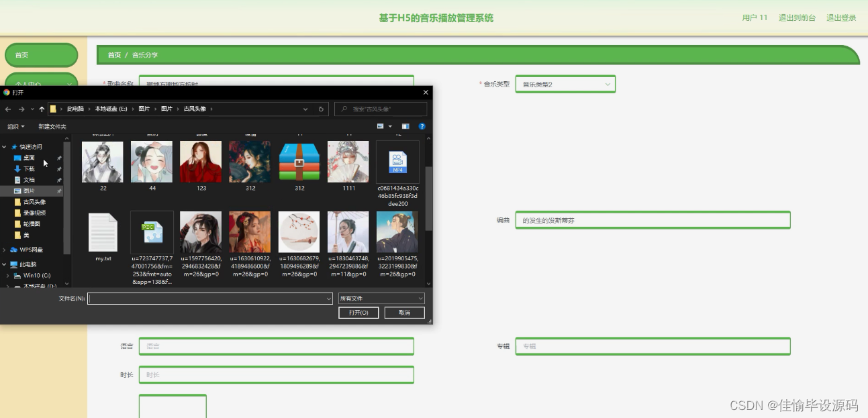This screenshot has height=418, width=868.
Task: Open the 组织 dropdown menu
Action: coord(15,125)
